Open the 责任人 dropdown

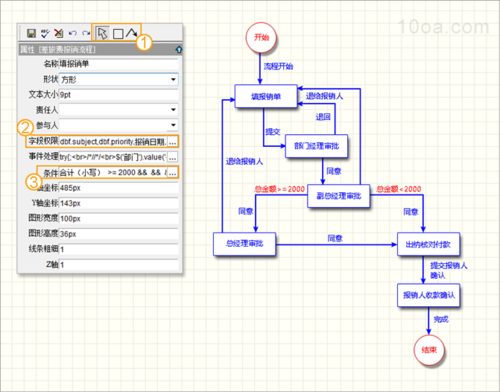(119, 110)
